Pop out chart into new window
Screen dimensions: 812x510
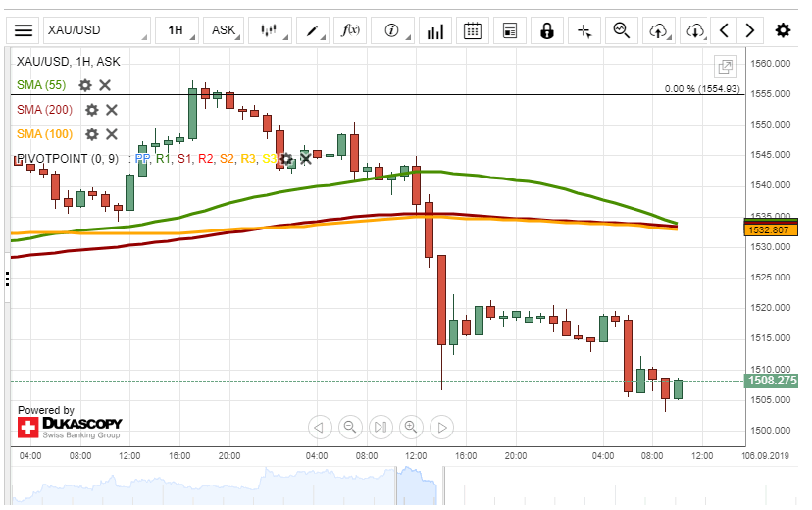726,67
